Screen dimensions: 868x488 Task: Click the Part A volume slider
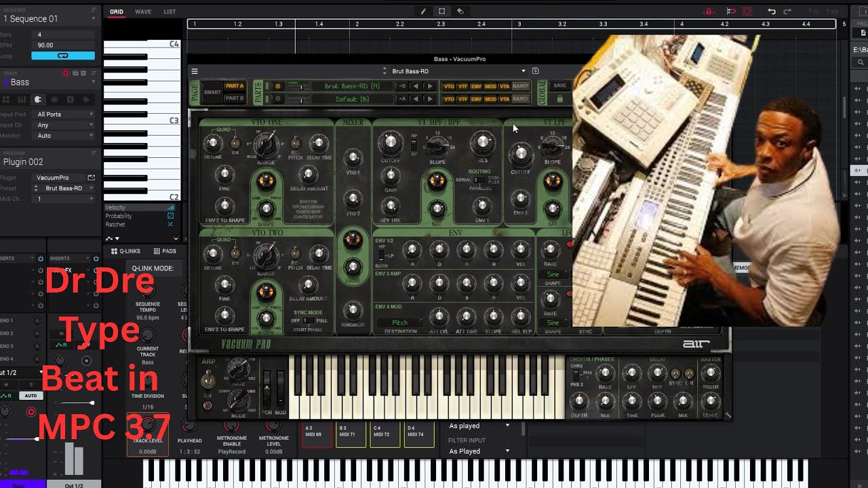click(301, 86)
